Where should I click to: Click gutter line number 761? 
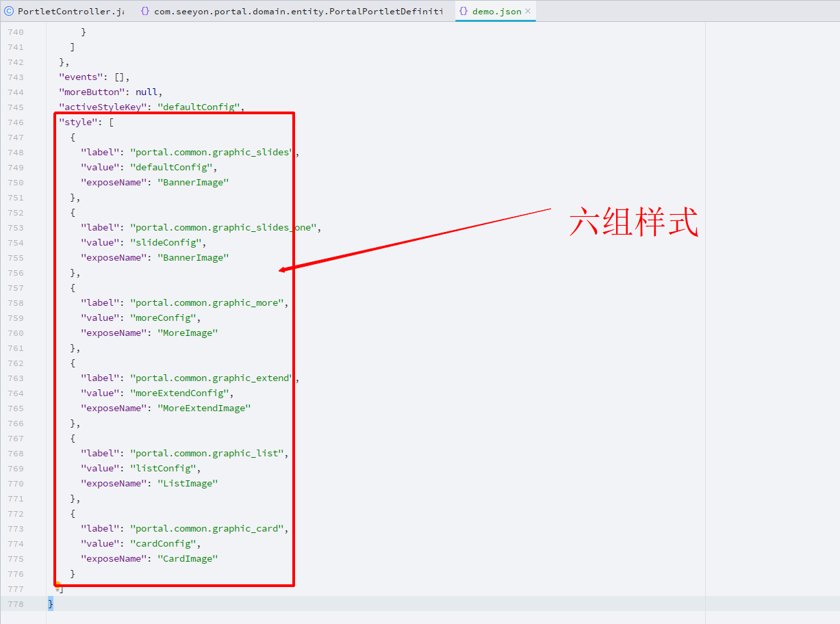click(x=15, y=348)
